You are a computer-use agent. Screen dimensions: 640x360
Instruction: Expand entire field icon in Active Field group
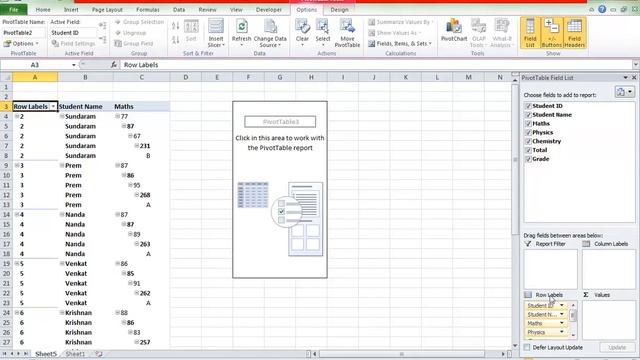click(x=103, y=26)
